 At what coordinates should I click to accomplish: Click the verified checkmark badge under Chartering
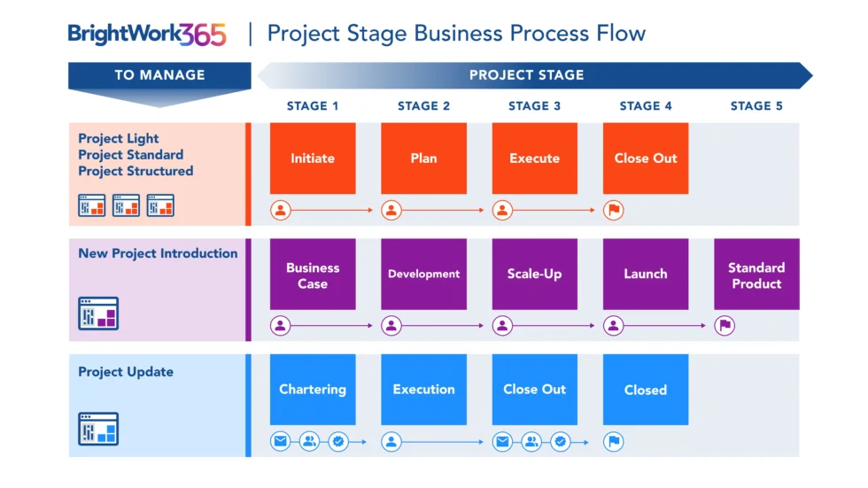(x=337, y=441)
